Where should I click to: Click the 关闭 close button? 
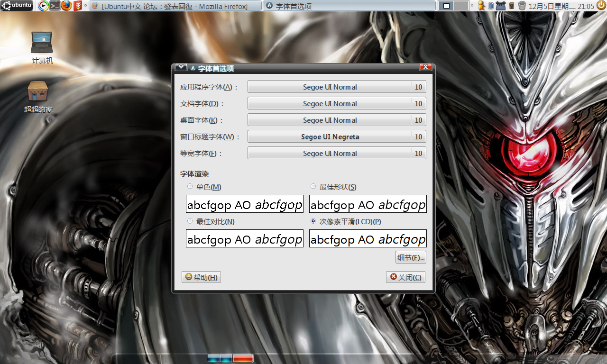[405, 277]
